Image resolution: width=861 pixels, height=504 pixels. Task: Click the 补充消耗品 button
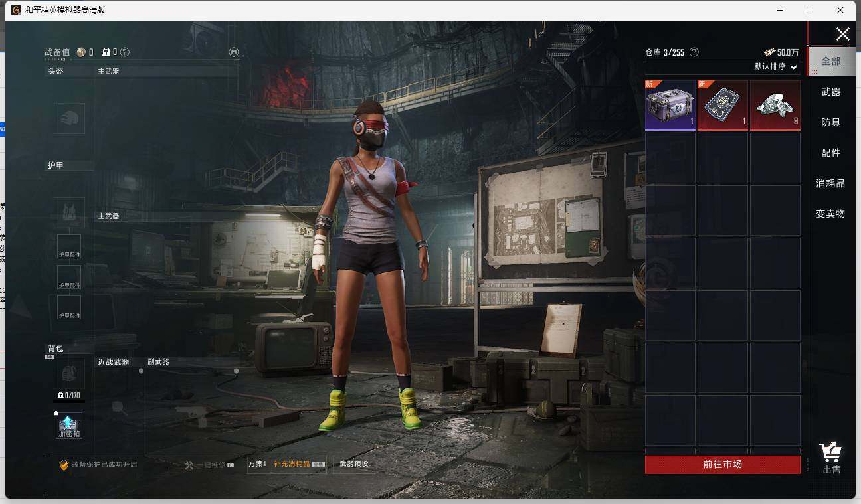click(x=299, y=464)
